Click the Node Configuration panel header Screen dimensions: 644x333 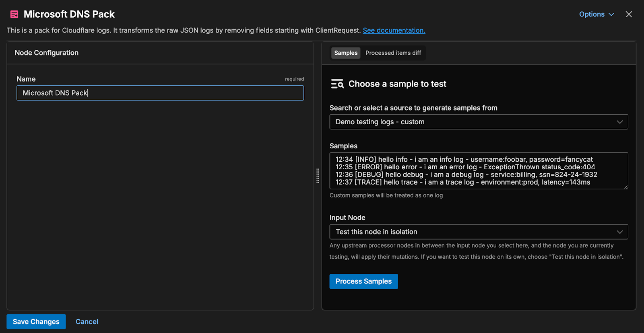coord(47,53)
